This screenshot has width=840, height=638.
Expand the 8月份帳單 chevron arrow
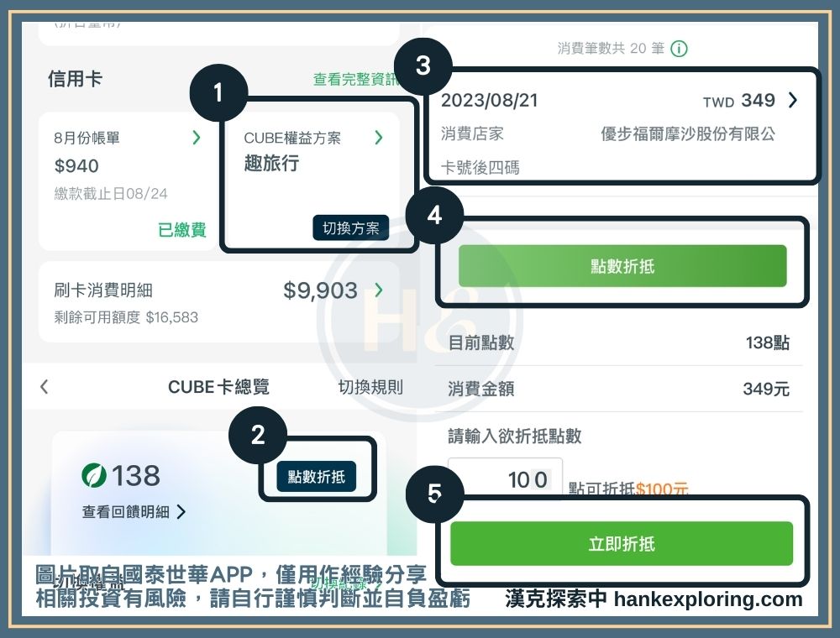tap(197, 138)
